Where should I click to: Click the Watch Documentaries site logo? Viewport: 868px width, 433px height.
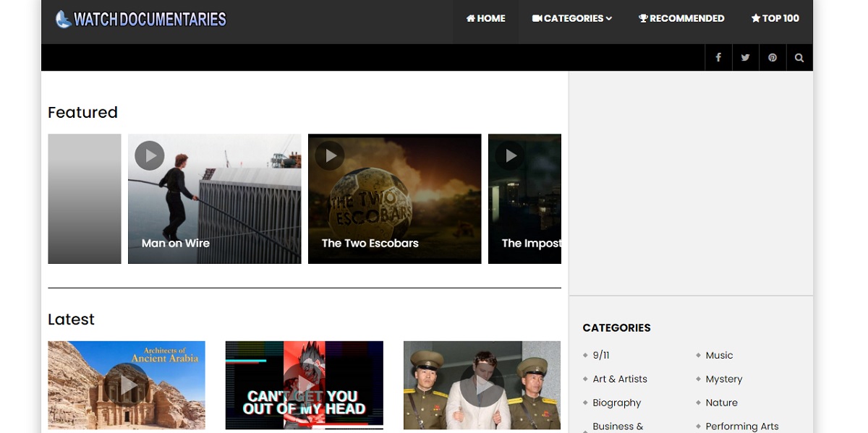[141, 20]
